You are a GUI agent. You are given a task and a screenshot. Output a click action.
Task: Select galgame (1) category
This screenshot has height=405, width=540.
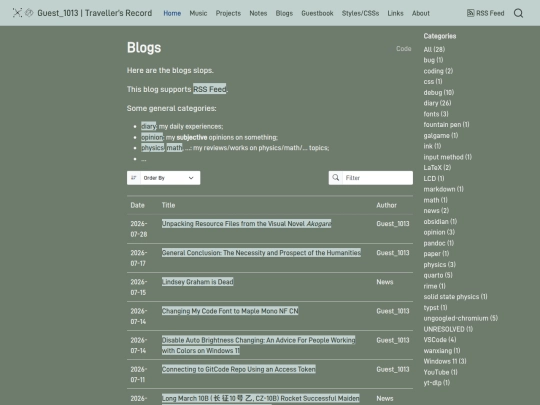pyautogui.click(x=441, y=135)
